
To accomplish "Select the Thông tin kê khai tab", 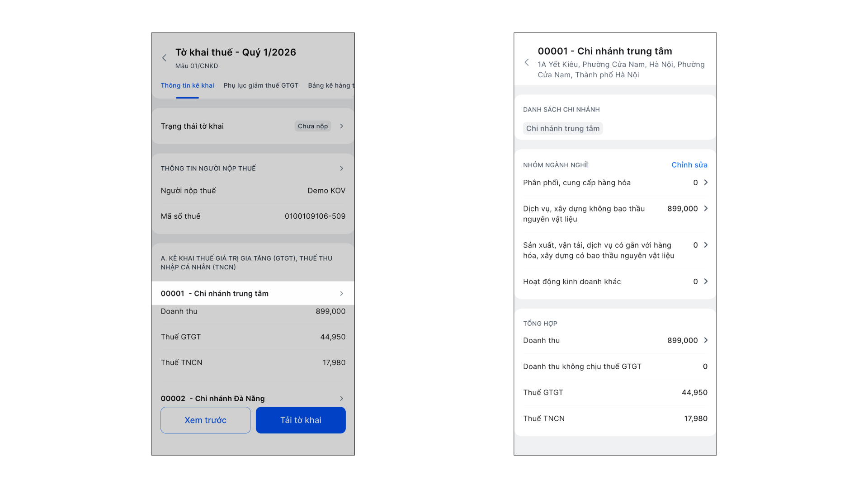I will click(187, 85).
